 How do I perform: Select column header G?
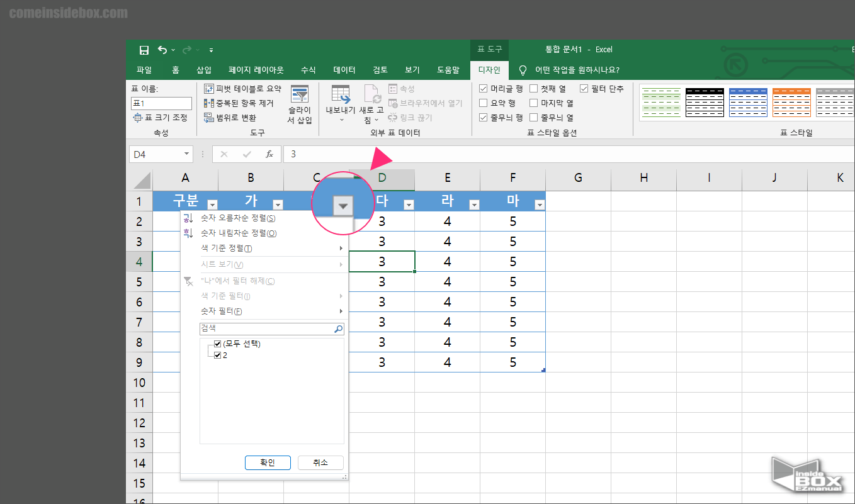[x=578, y=178]
